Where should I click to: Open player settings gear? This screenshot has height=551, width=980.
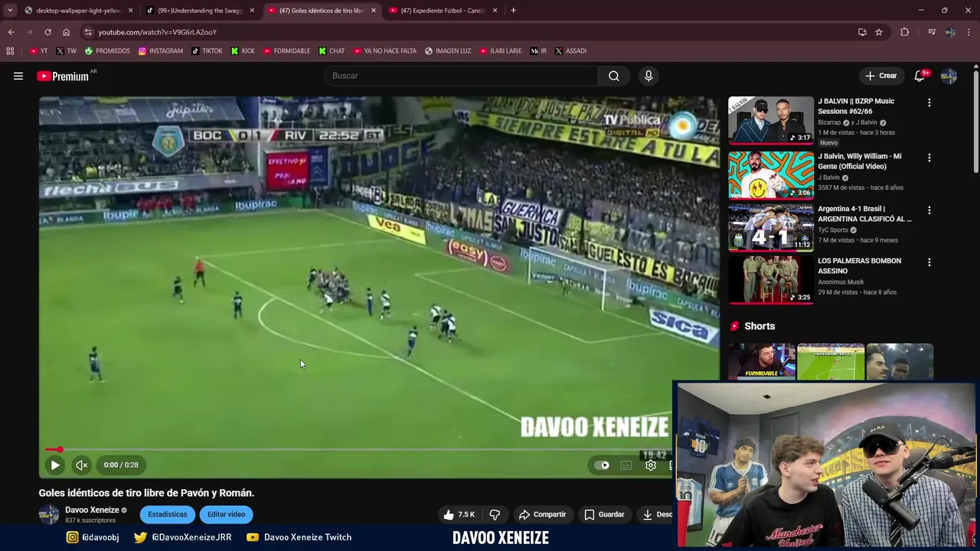click(x=651, y=465)
